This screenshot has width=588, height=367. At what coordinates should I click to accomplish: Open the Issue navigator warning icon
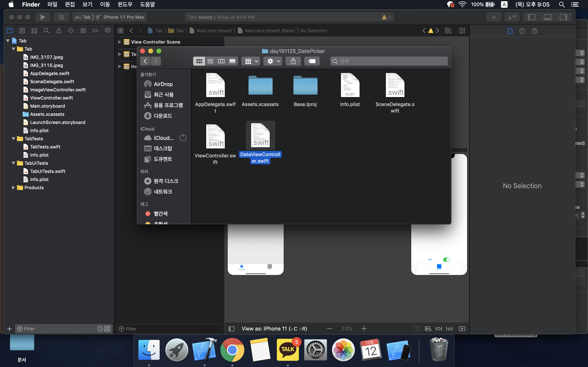tap(59, 31)
